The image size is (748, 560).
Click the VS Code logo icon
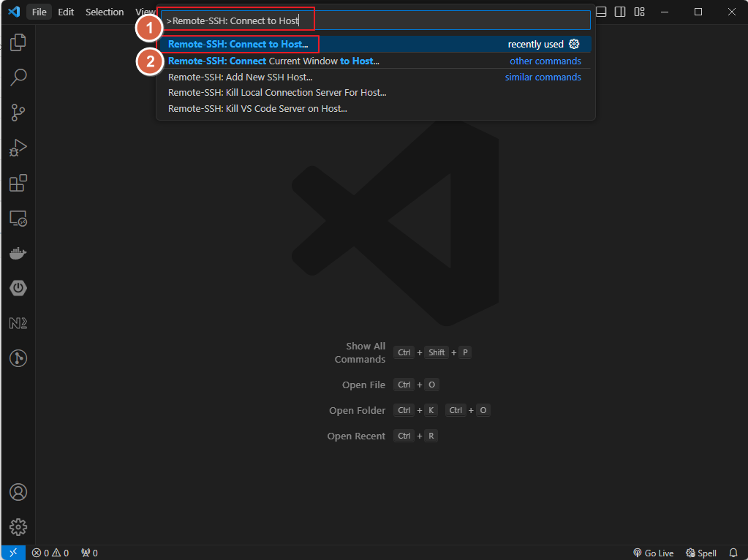pyautogui.click(x=14, y=12)
